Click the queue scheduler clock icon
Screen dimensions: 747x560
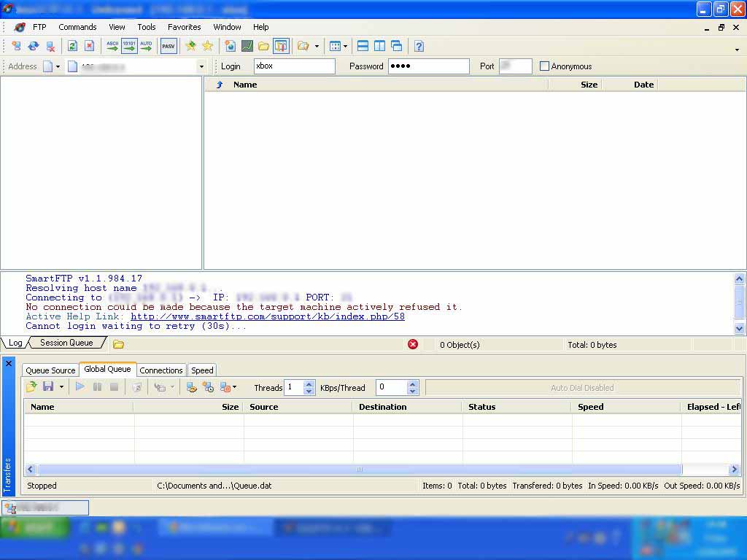click(208, 387)
